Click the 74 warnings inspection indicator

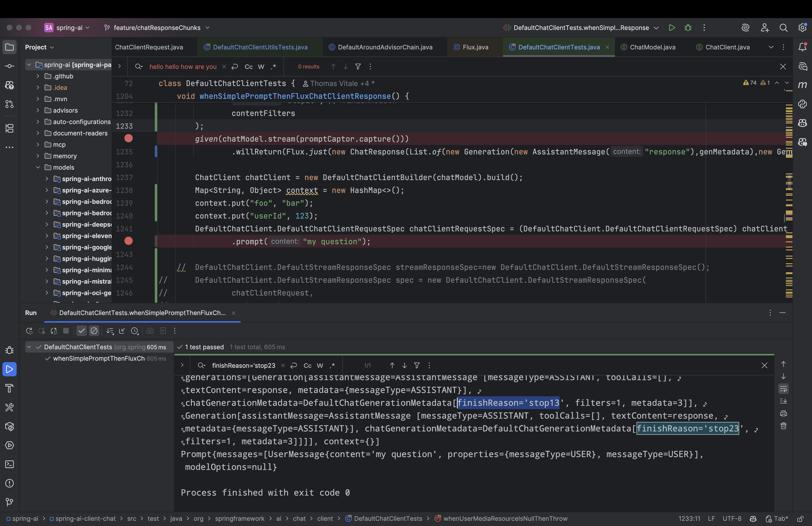click(x=750, y=83)
